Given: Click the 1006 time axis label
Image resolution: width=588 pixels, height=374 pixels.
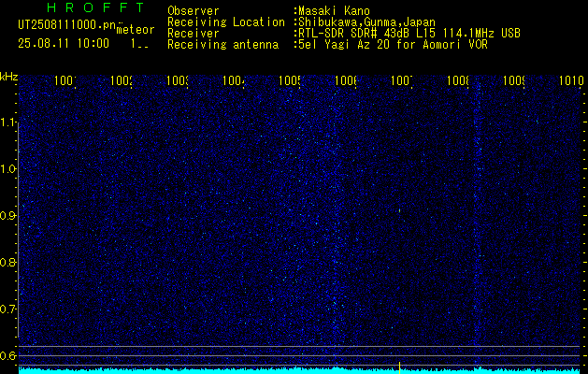Looking at the screenshot, I should pos(346,80).
